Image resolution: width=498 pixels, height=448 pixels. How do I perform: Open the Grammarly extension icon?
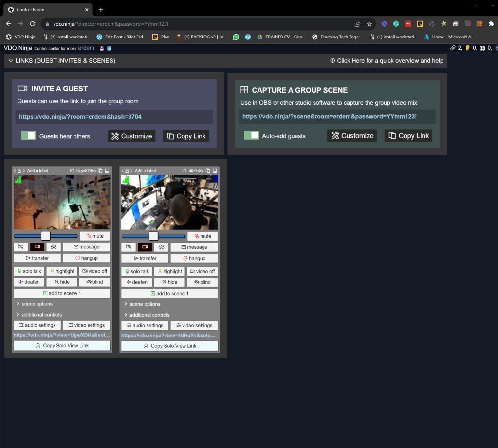(x=396, y=24)
